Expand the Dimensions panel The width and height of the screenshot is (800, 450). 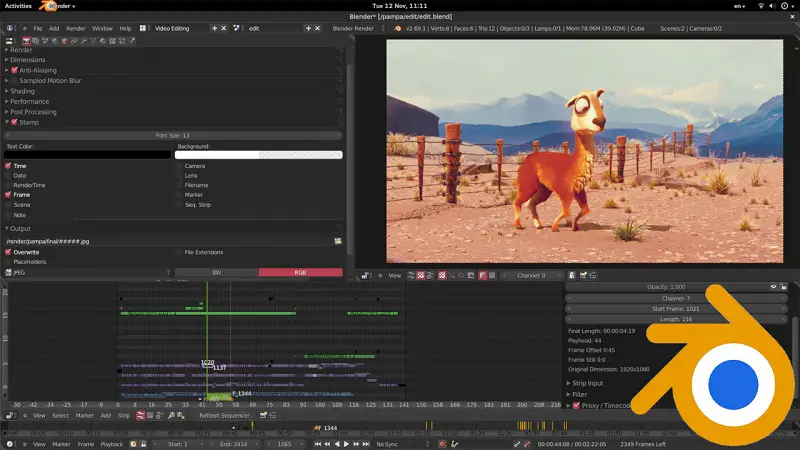(28, 60)
